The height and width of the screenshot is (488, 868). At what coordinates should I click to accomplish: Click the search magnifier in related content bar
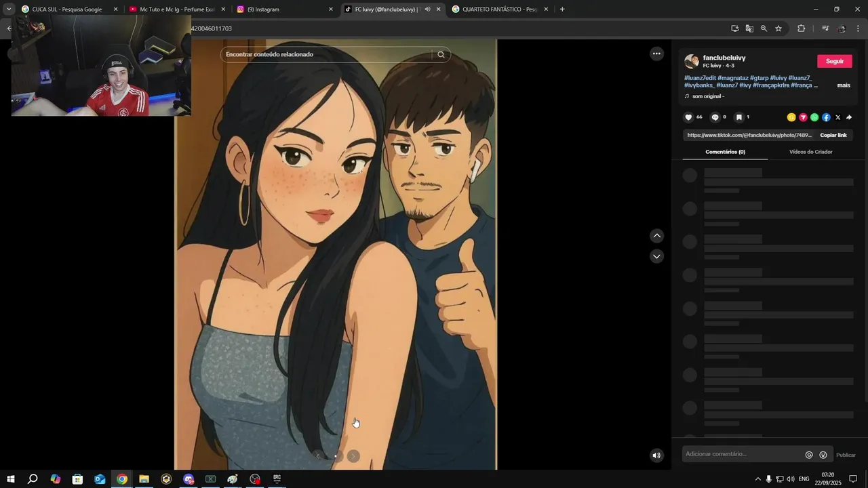[x=441, y=54]
